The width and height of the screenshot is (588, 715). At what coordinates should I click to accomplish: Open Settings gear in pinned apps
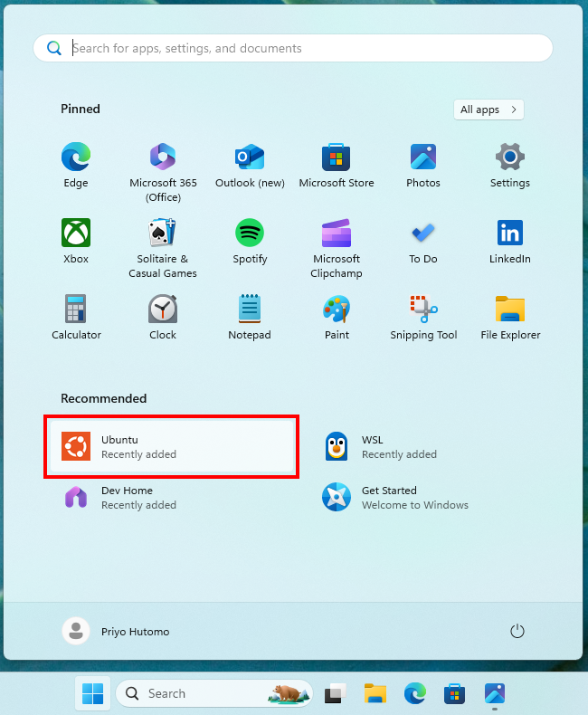pos(510,166)
